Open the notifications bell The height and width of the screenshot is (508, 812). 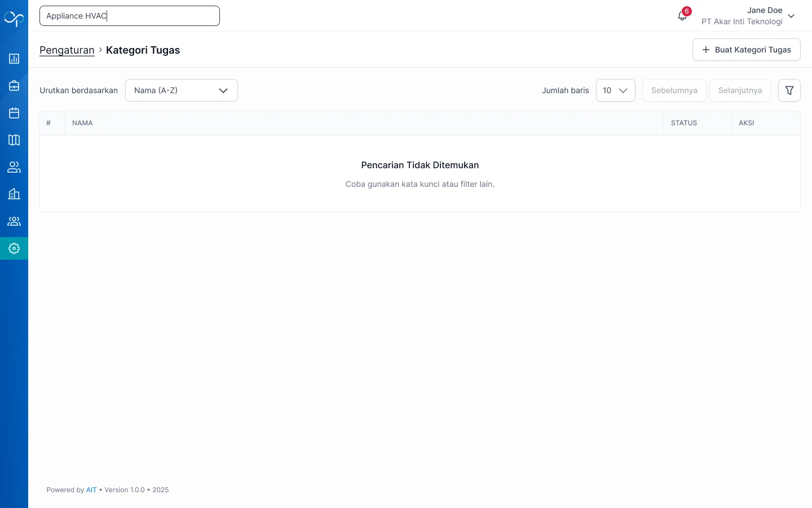[x=682, y=16]
